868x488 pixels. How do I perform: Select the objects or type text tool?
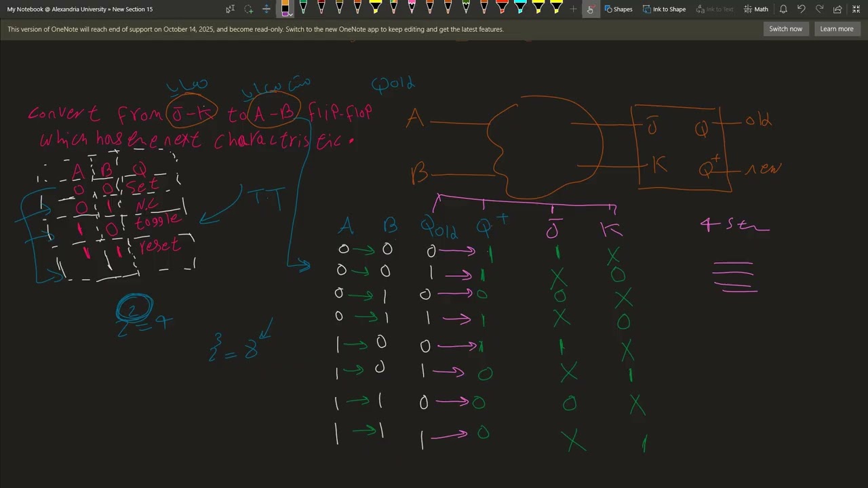tap(230, 9)
